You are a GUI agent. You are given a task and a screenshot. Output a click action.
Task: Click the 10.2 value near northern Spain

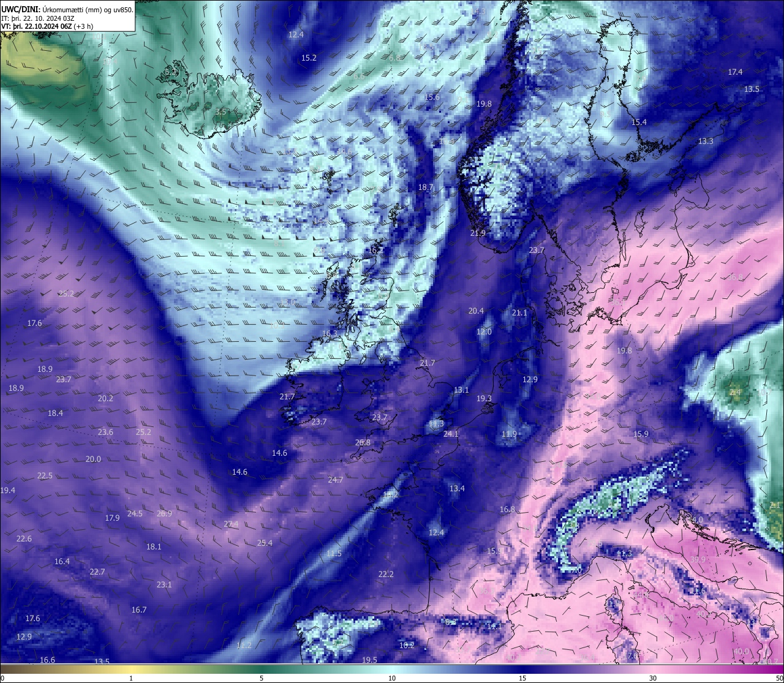(x=407, y=646)
